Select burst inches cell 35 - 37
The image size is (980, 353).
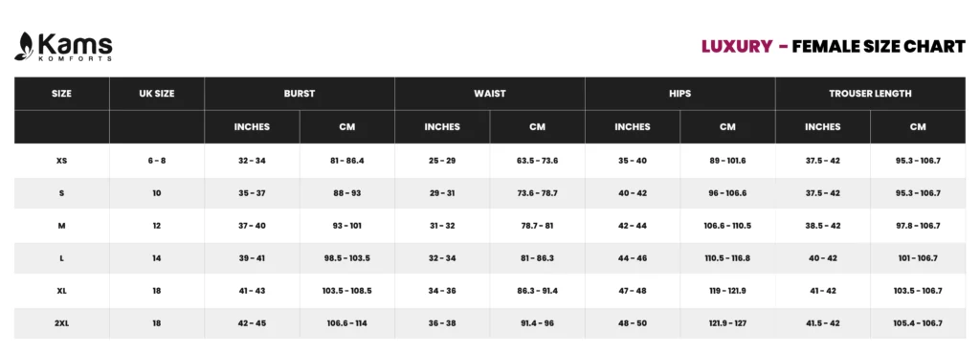252,193
